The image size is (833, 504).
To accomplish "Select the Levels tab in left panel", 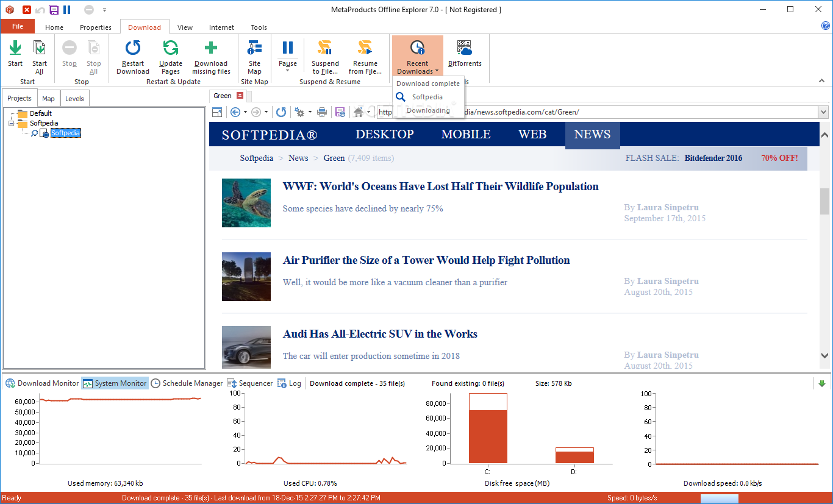I will [x=74, y=98].
